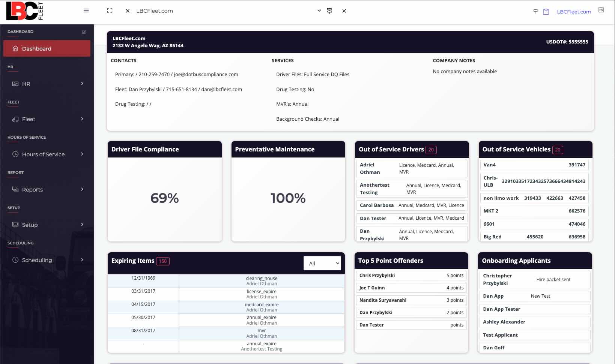Click the home icon in Dashboard item
The height and width of the screenshot is (364, 615).
coord(15,48)
